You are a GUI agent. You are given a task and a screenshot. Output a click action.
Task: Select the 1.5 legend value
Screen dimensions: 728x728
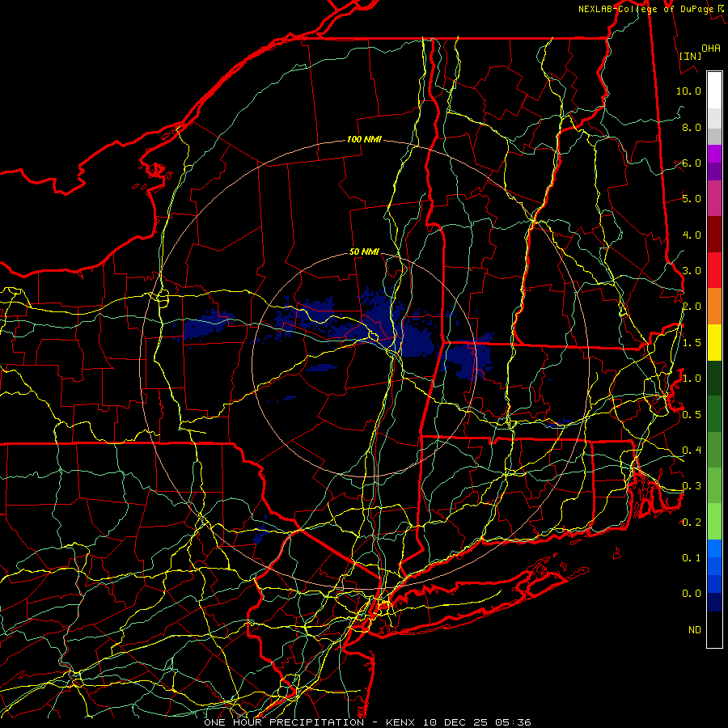click(x=692, y=343)
